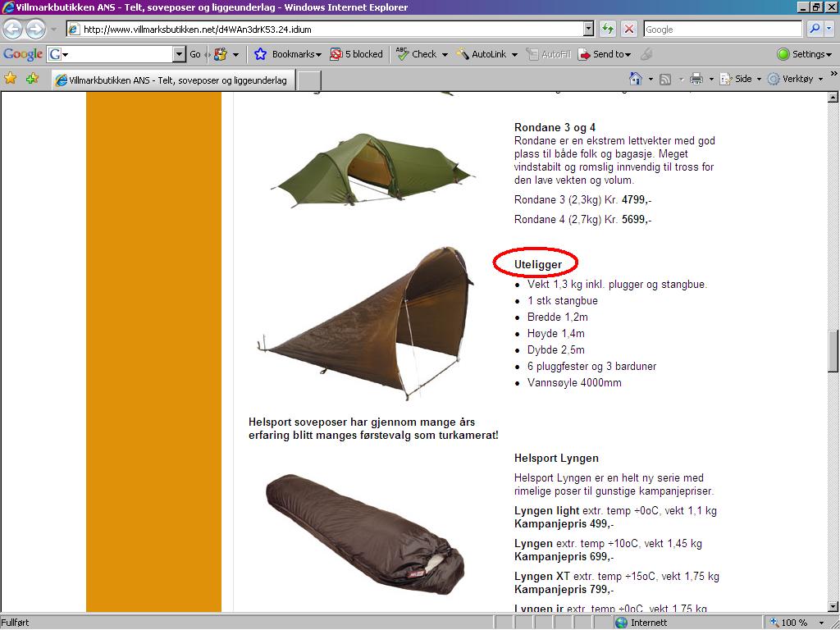This screenshot has height=630, width=840.
Task: Click the RSS feeds icon
Action: (x=664, y=80)
